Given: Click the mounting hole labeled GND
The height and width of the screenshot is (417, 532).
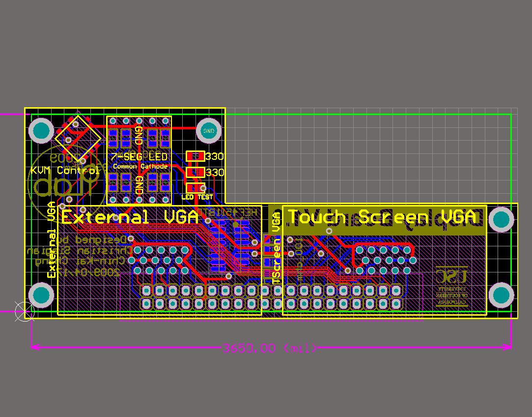Looking at the screenshot, I should [x=209, y=131].
